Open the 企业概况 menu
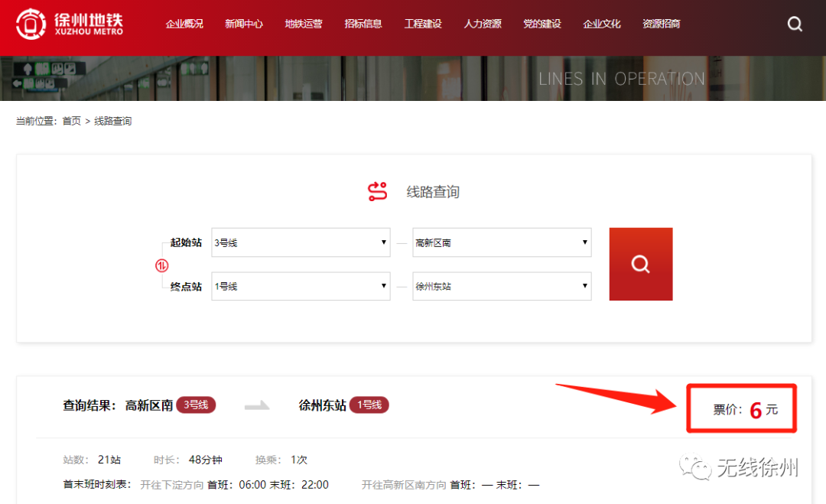 click(x=184, y=24)
